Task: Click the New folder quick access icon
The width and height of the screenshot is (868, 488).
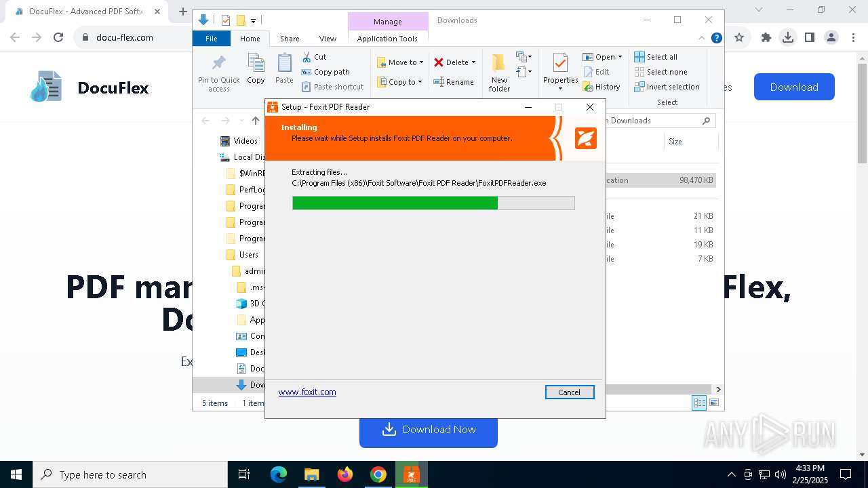Action: click(240, 20)
